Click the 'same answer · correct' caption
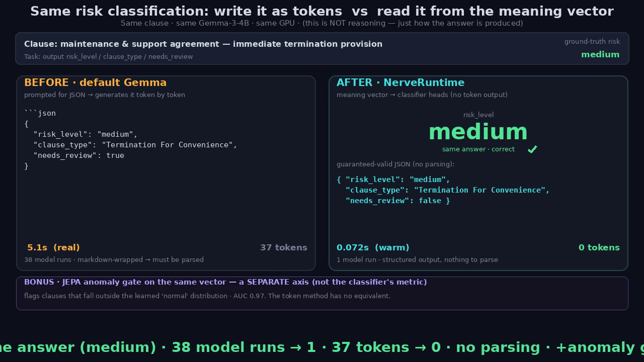Viewport: 644px width, 362px height. pyautogui.click(x=478, y=149)
